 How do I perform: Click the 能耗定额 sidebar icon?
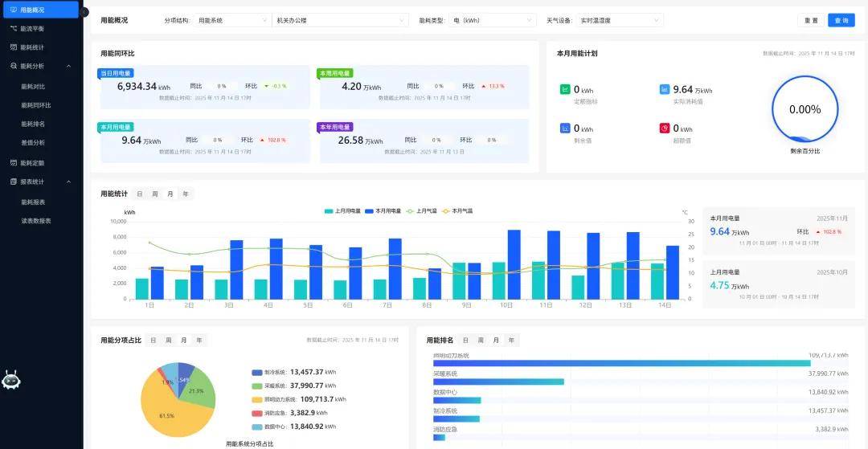[13, 162]
